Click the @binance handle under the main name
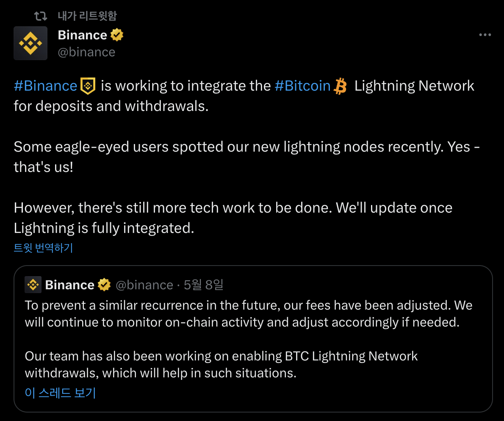The width and height of the screenshot is (504, 421). tap(86, 52)
